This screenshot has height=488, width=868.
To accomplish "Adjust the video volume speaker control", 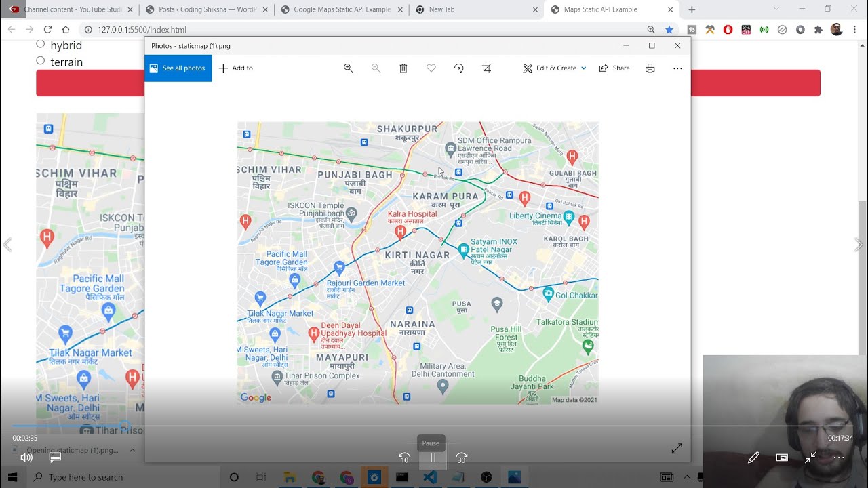I will coord(26,457).
